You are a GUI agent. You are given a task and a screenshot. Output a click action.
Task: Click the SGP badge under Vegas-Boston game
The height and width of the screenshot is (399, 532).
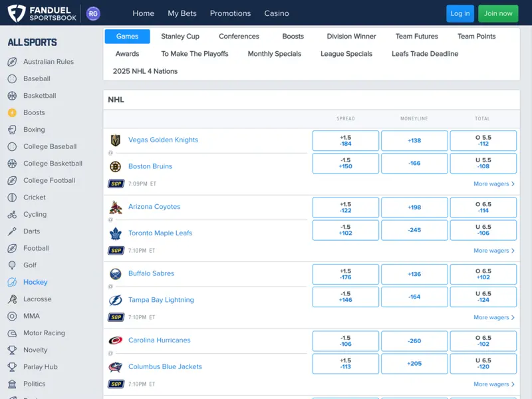point(116,183)
